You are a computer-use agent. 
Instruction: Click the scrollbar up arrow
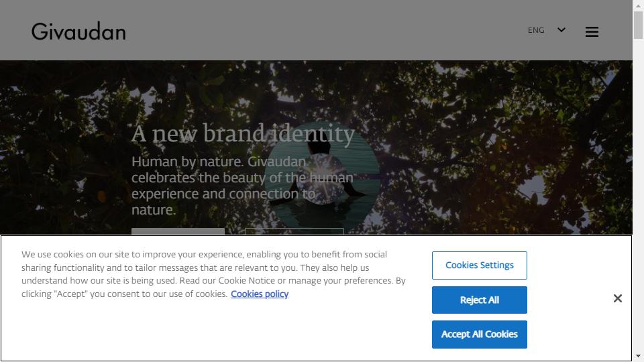[x=638, y=5]
